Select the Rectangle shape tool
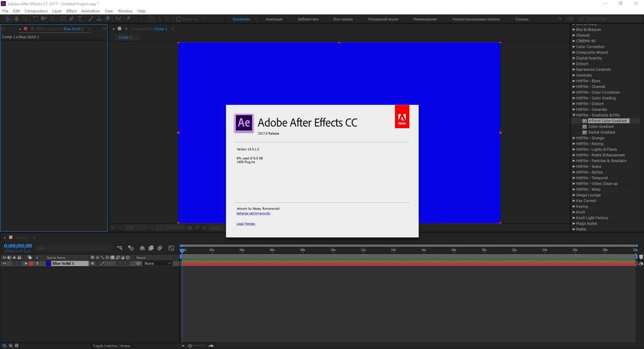Viewport: 644px width, 349px height. (63, 19)
